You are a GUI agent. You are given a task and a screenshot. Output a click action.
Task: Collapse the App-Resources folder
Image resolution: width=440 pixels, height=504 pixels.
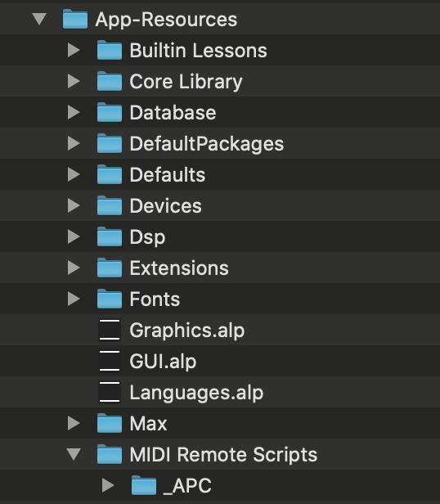click(x=39, y=19)
